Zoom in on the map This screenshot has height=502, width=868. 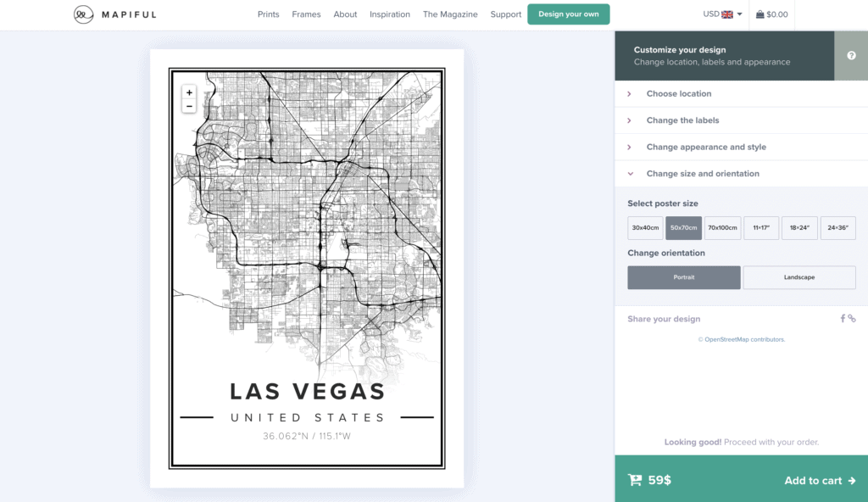189,92
